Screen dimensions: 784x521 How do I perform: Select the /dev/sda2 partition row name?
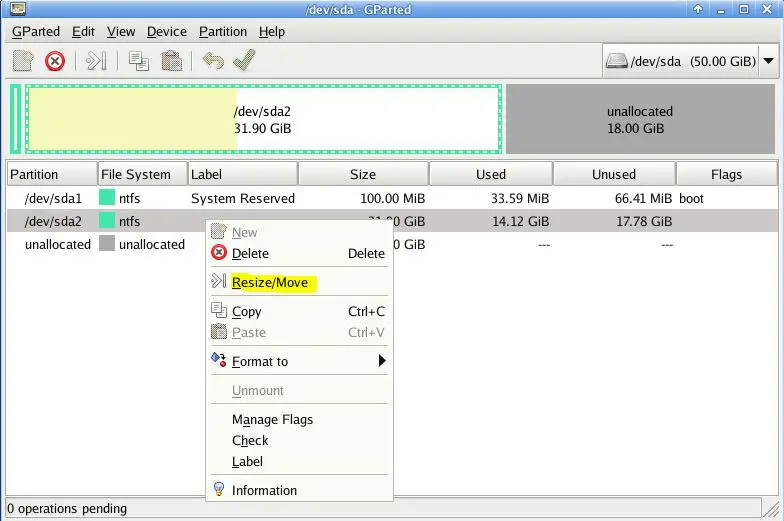[x=53, y=222]
